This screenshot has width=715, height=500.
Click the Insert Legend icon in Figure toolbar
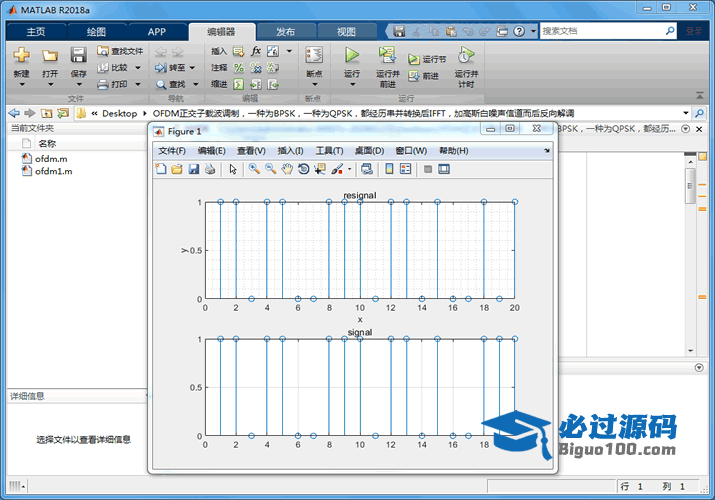[x=406, y=169]
